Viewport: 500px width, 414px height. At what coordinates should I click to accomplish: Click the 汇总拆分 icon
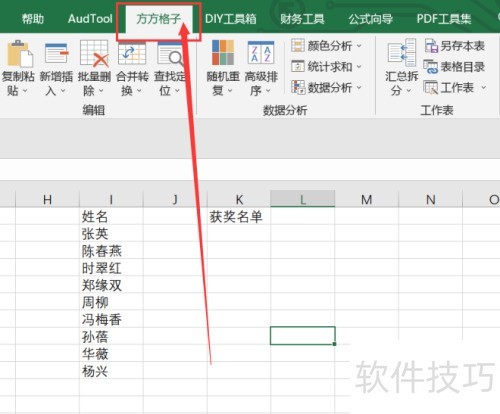point(401,53)
